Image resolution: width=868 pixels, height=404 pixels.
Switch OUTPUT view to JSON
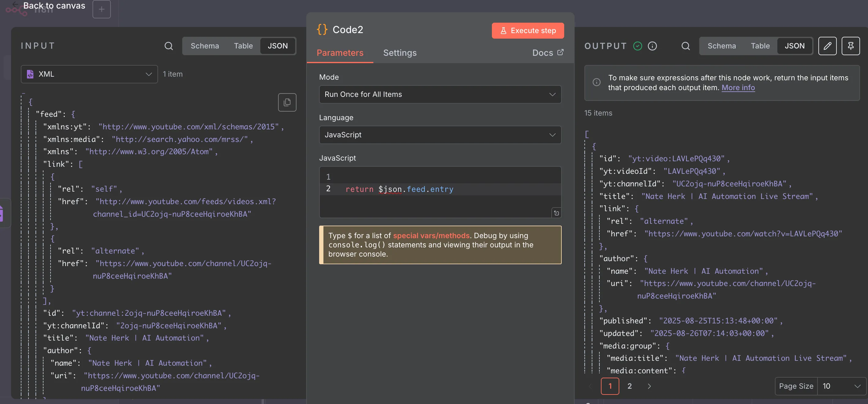(794, 46)
